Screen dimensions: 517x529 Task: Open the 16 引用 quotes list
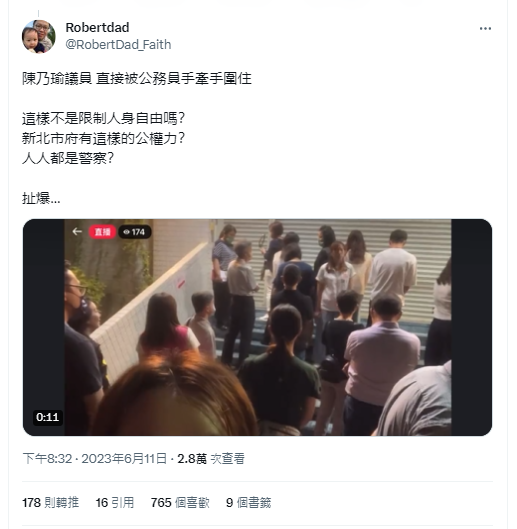115,503
